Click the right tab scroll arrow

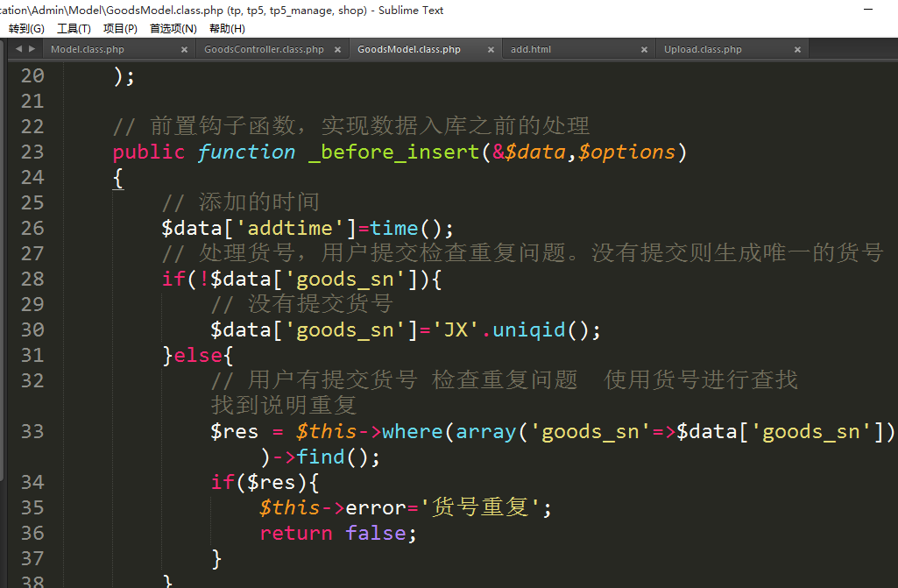tap(32, 49)
